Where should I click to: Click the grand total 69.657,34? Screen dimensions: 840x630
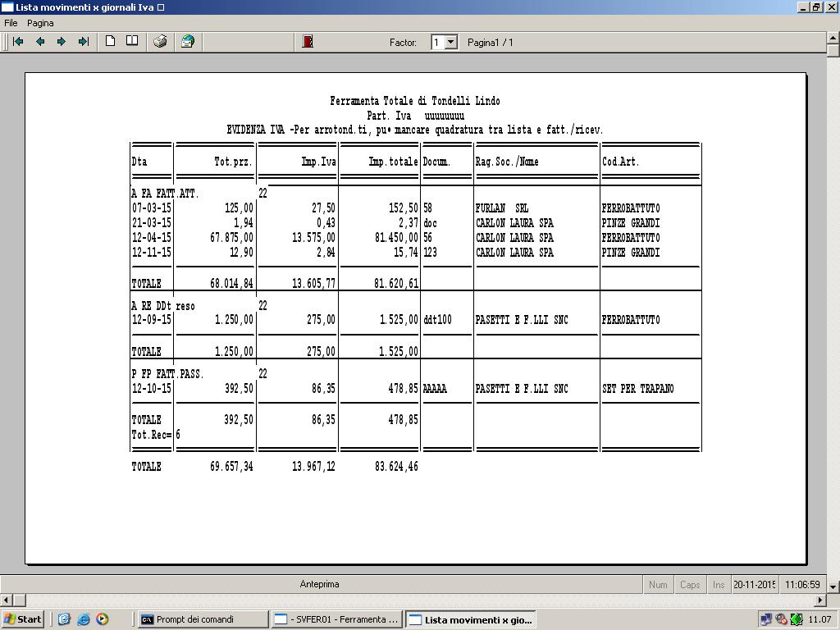pyautogui.click(x=231, y=467)
